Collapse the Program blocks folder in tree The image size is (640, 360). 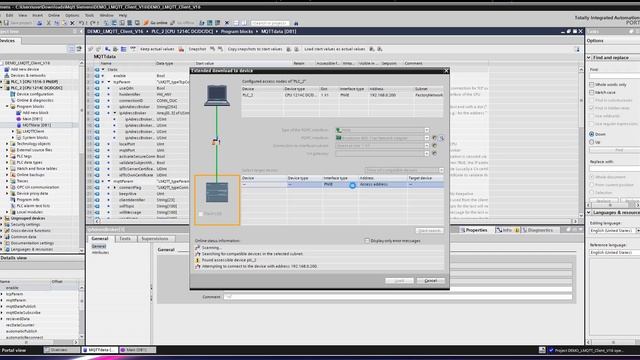[7, 107]
